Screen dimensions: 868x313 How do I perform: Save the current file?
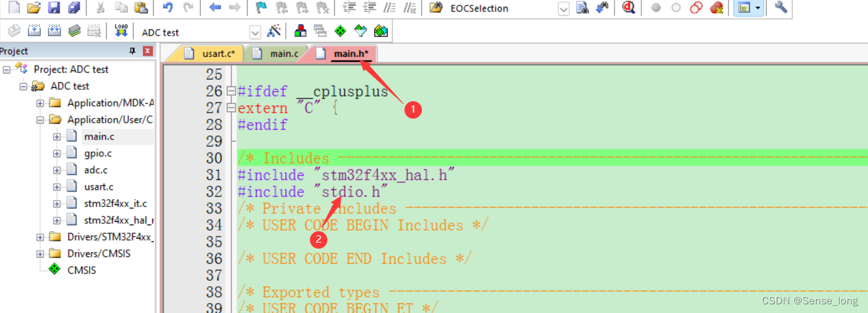click(x=54, y=8)
